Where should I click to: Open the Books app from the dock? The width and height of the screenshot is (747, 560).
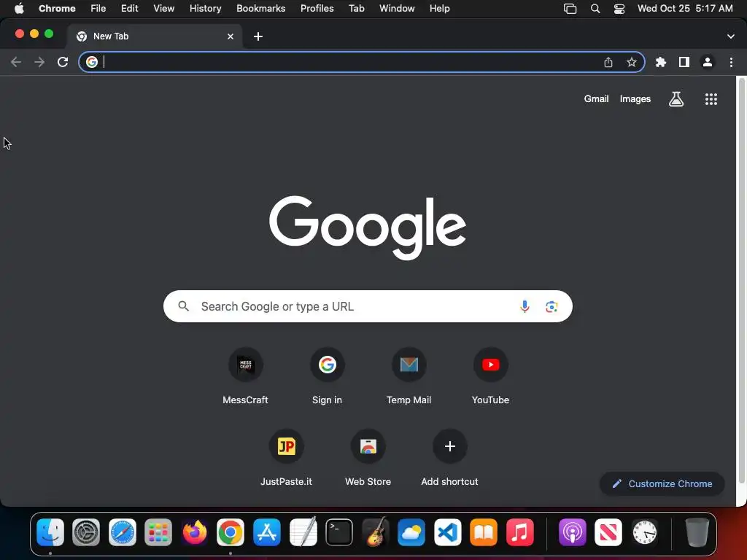coord(484,532)
